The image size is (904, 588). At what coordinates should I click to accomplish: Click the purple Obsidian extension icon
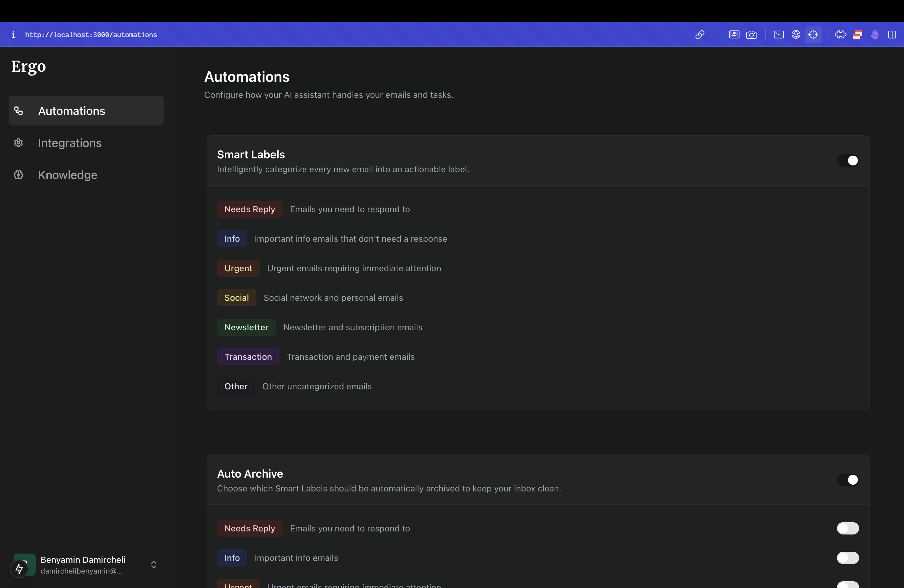875,34
